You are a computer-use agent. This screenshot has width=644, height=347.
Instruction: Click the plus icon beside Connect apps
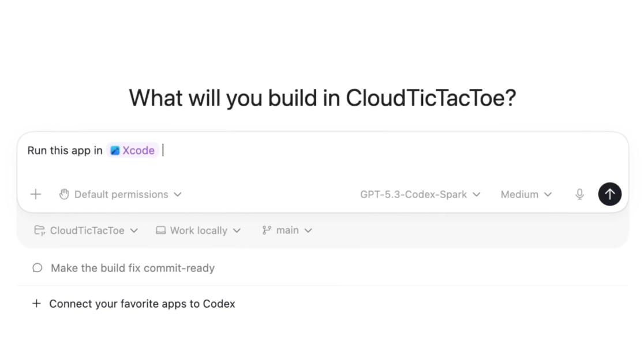[36, 304]
